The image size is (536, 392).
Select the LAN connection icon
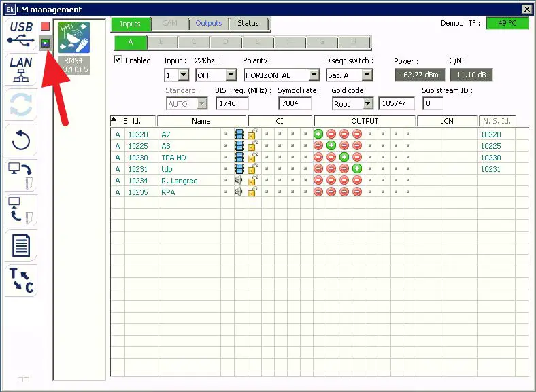pyautogui.click(x=21, y=69)
